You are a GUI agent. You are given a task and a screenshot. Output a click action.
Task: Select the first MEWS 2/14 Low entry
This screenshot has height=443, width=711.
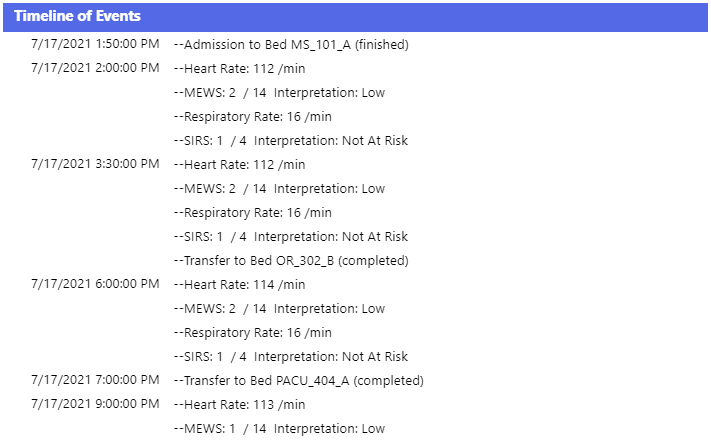[x=279, y=92]
